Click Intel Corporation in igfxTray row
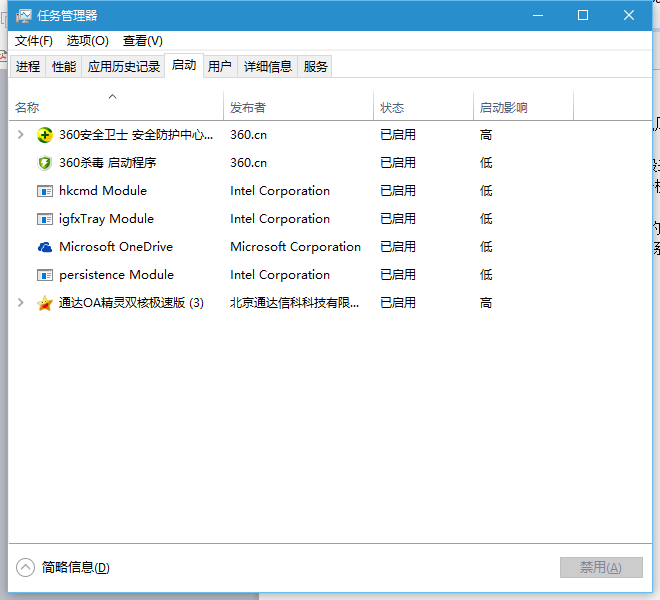 click(280, 219)
